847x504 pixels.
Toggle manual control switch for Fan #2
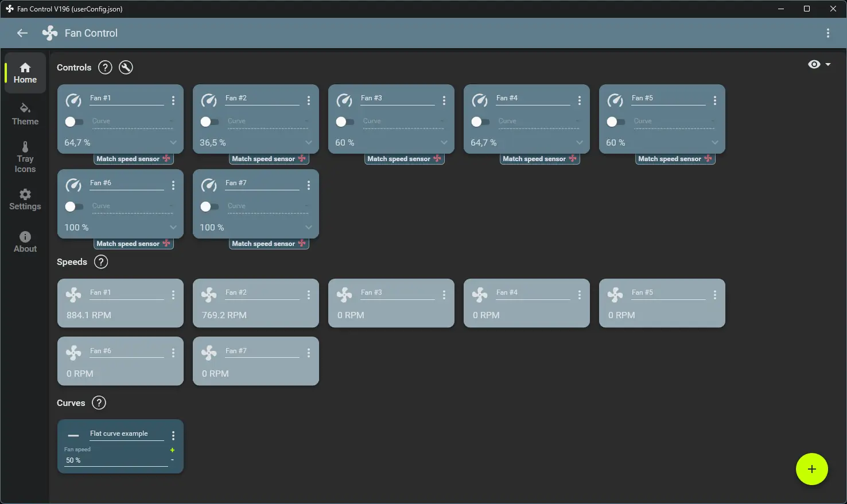[209, 122]
